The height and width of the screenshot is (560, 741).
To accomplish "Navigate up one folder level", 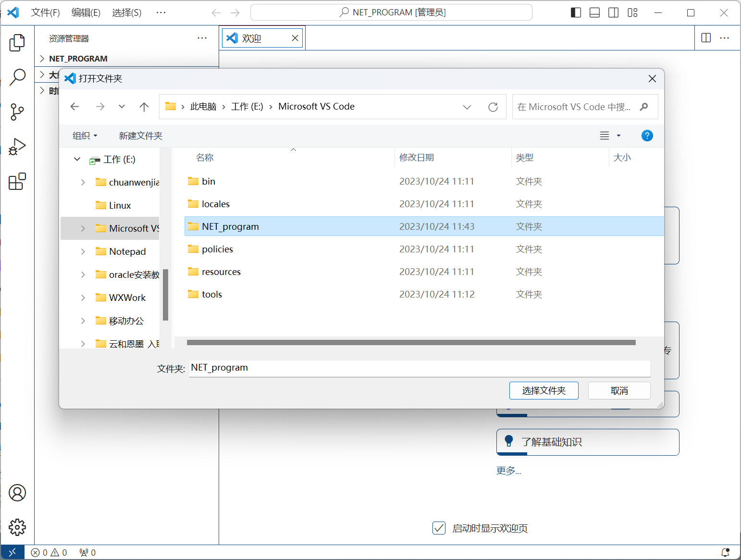I will [144, 107].
